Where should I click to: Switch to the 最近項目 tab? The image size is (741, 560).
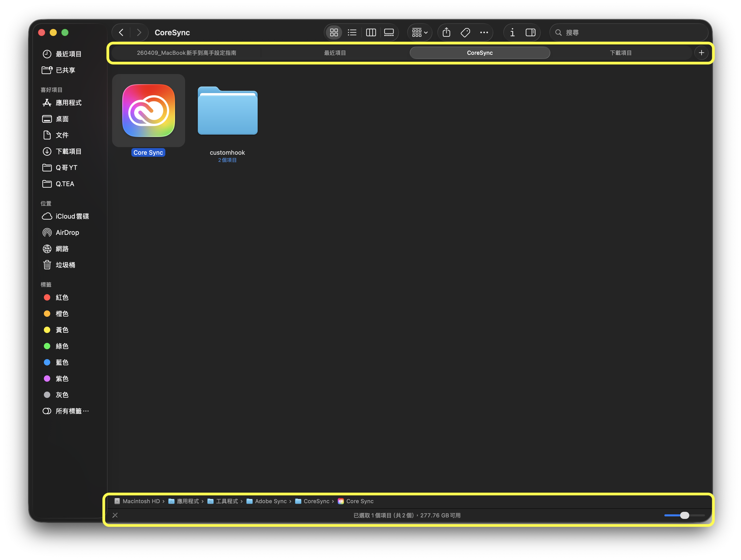pyautogui.click(x=335, y=53)
